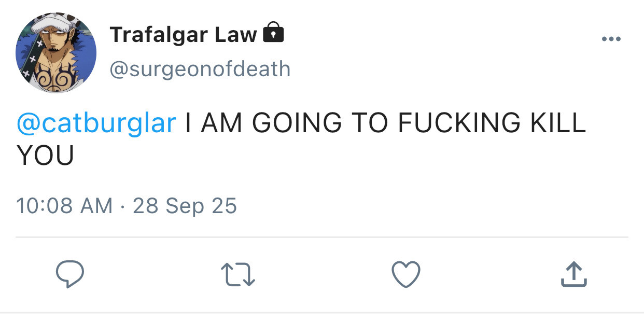Open the @surgeonofdeath handle
The image size is (644, 322).
tap(200, 68)
